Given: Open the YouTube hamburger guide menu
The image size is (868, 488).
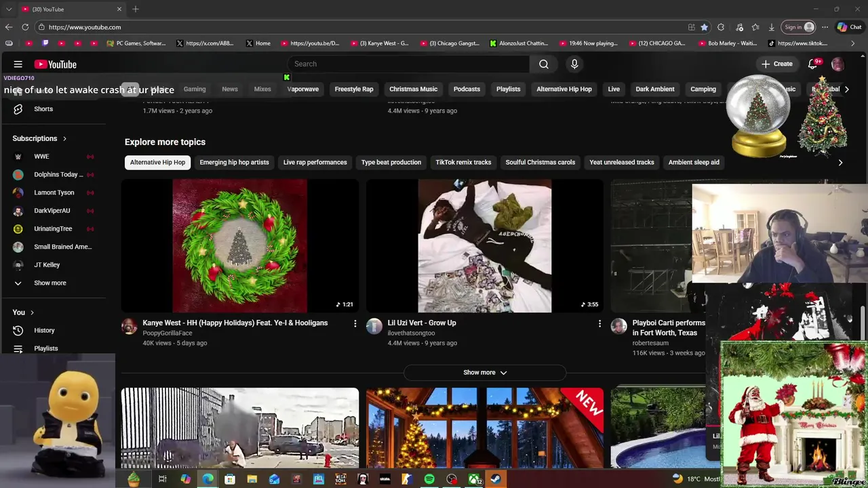Looking at the screenshot, I should 18,64.
